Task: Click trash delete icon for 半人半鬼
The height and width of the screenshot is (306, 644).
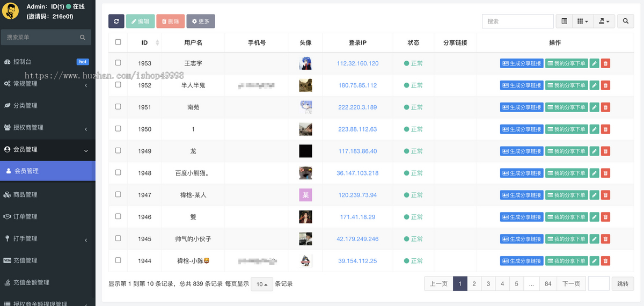Action: [x=605, y=85]
